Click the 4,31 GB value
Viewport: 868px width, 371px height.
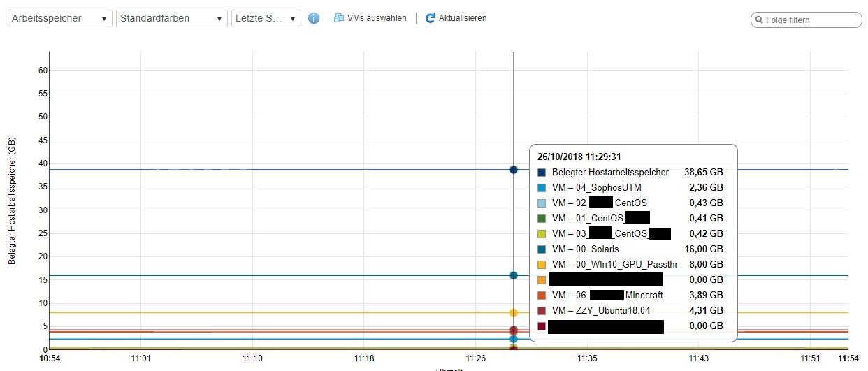tap(707, 311)
